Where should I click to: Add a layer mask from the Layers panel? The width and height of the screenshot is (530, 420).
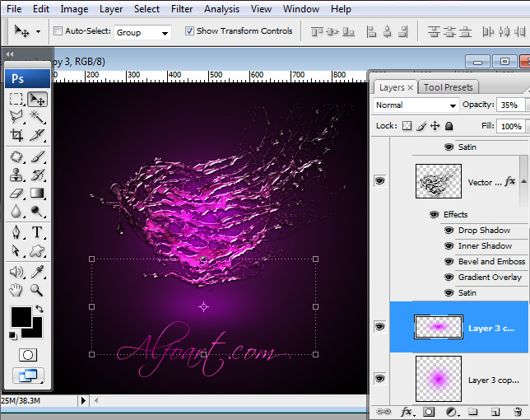[x=429, y=411]
